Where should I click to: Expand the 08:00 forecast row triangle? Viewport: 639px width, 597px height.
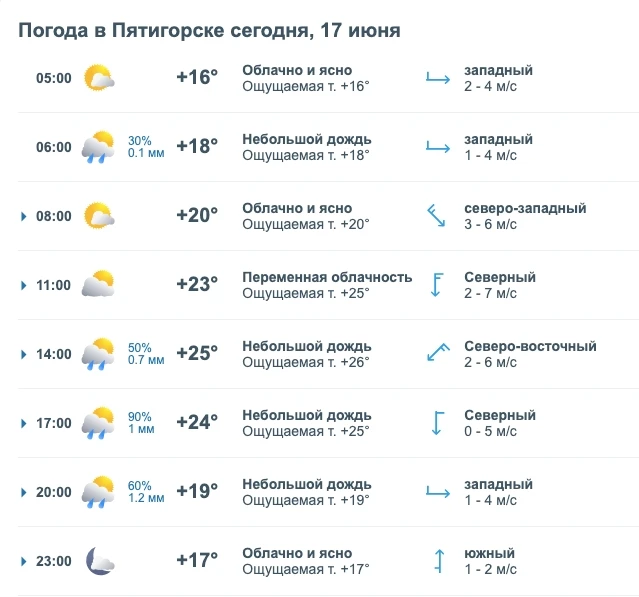(x=24, y=216)
